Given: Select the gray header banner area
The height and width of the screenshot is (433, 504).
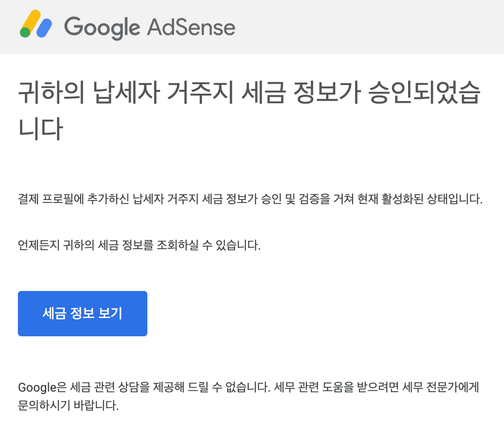Looking at the screenshot, I should tap(349, 27).
